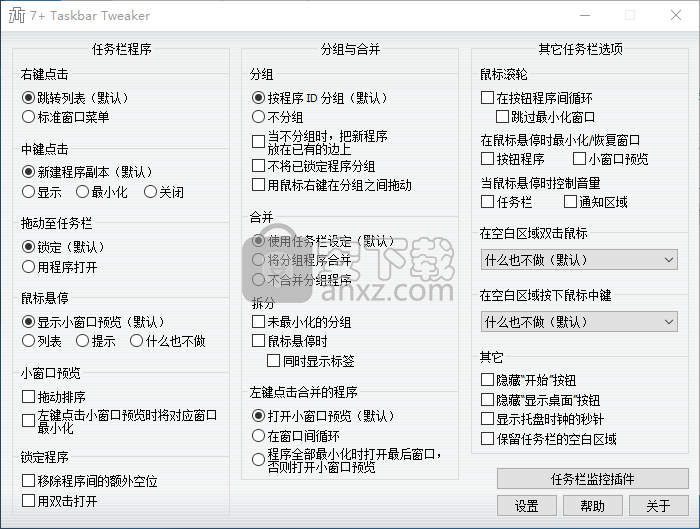Enable 在按钮程序间循环 checkbox
The height and width of the screenshot is (529, 700).
pos(537,97)
